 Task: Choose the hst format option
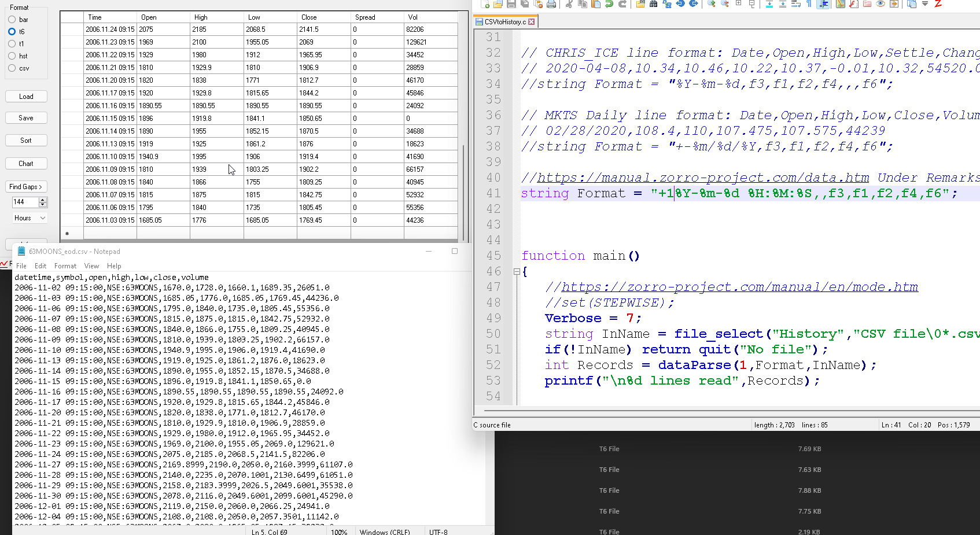[12, 56]
